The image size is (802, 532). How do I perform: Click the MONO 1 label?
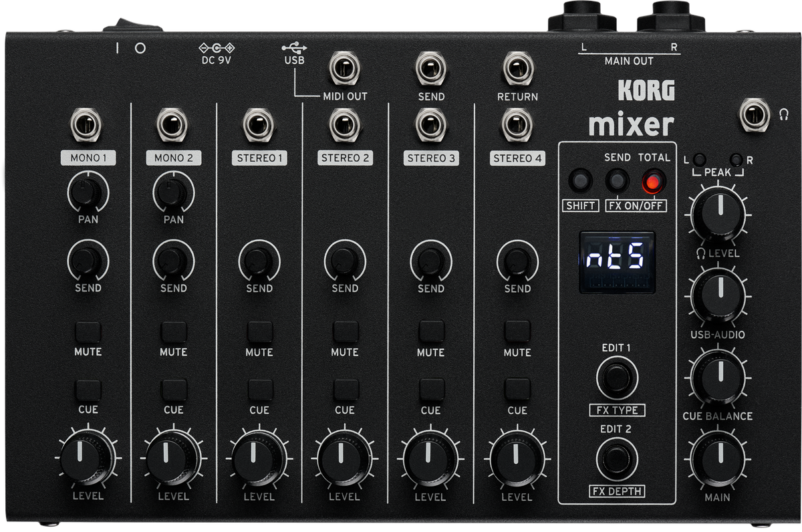click(x=88, y=158)
